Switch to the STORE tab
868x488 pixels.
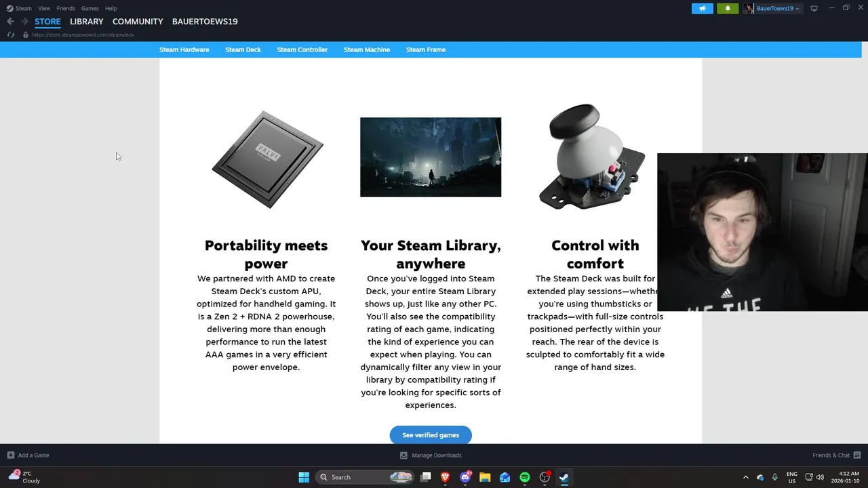(47, 22)
